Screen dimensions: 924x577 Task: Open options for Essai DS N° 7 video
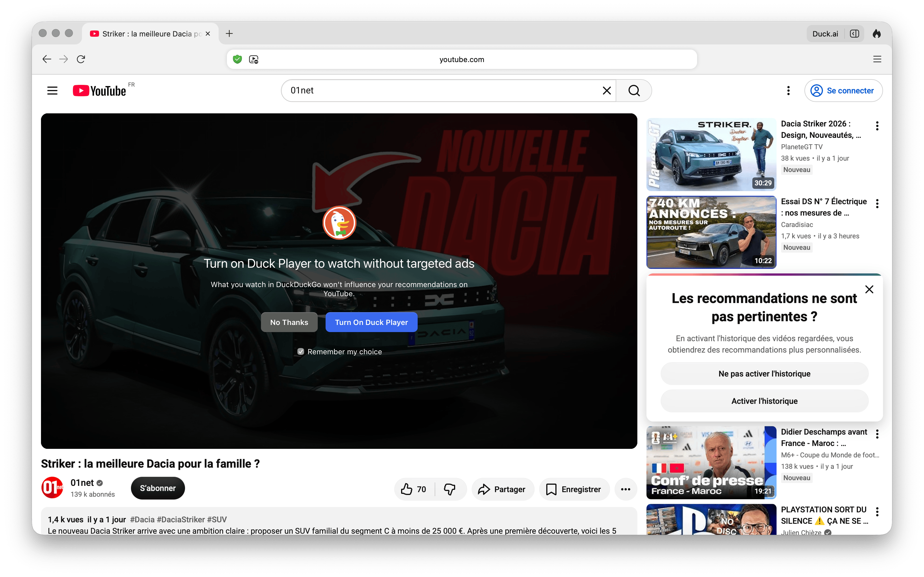point(877,204)
